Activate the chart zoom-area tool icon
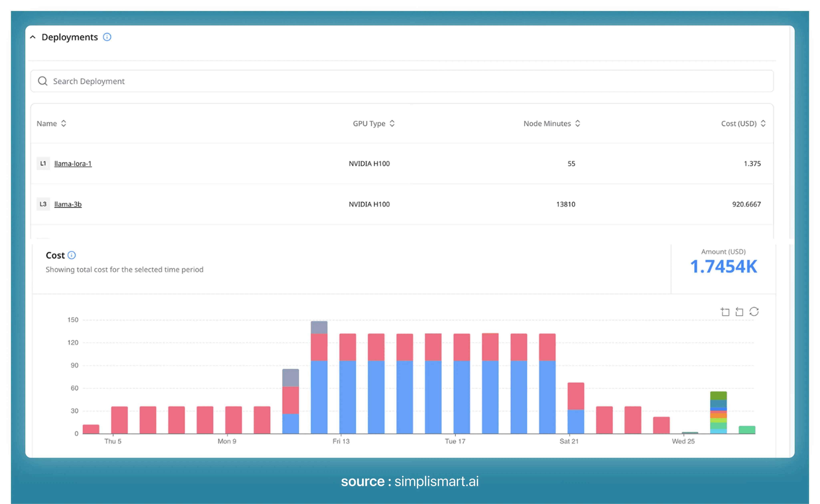The width and height of the screenshot is (820, 504). pos(725,312)
